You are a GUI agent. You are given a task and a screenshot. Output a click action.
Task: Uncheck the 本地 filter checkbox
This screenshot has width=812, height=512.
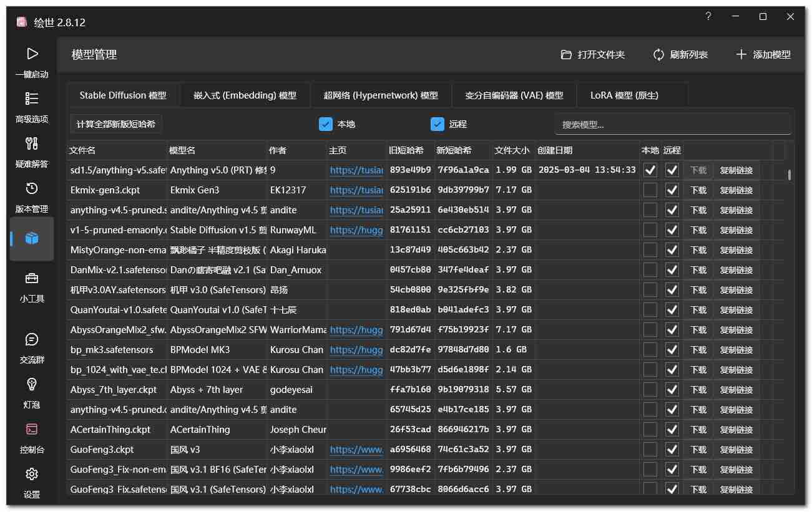[326, 124]
